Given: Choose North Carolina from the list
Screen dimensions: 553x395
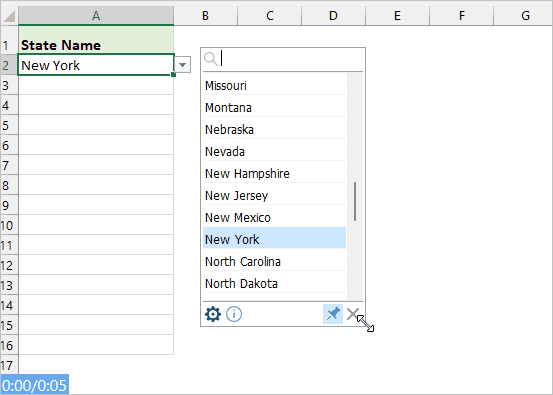Looking at the screenshot, I should pyautogui.click(x=274, y=262).
